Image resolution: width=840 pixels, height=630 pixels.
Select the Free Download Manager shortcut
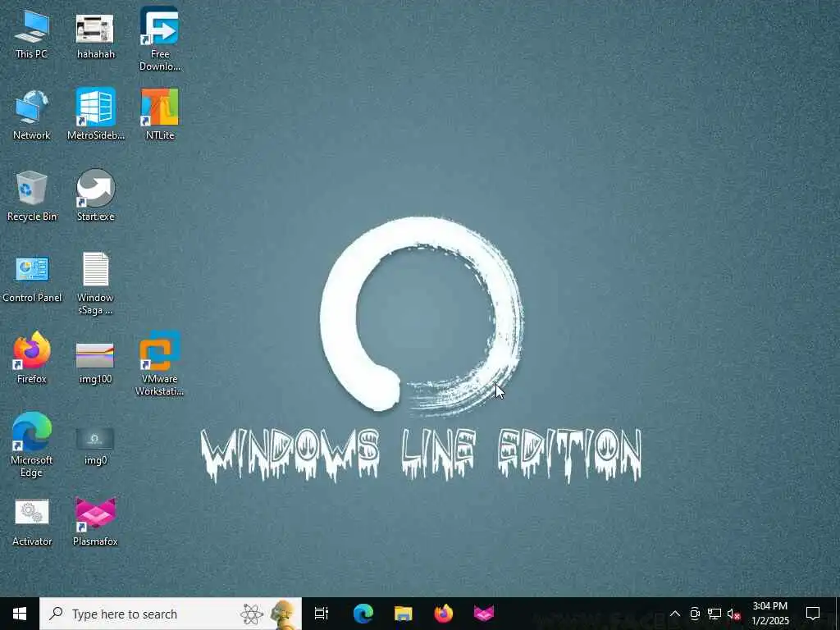[160, 39]
